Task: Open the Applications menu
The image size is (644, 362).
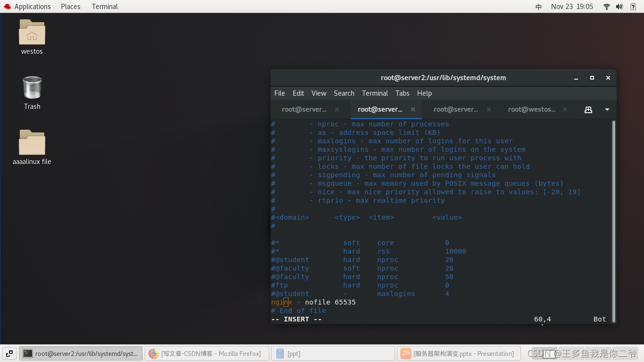Action: 33,7
